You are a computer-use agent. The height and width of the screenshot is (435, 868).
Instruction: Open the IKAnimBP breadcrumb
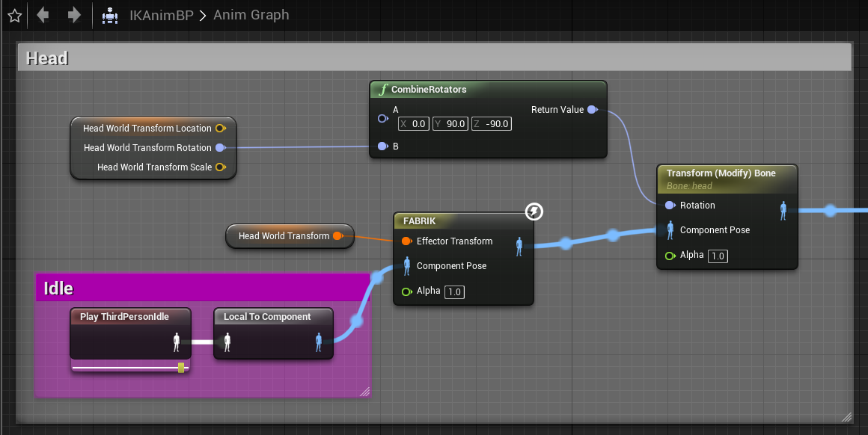tap(162, 15)
